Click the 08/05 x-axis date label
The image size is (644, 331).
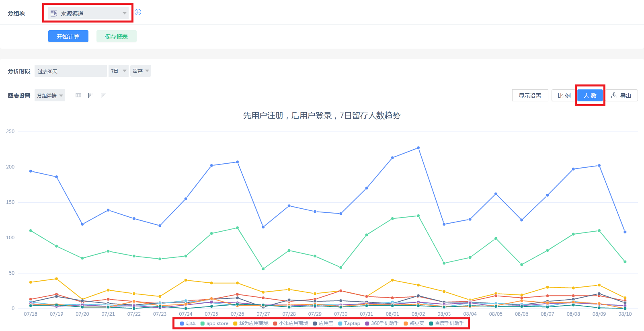[x=496, y=314]
